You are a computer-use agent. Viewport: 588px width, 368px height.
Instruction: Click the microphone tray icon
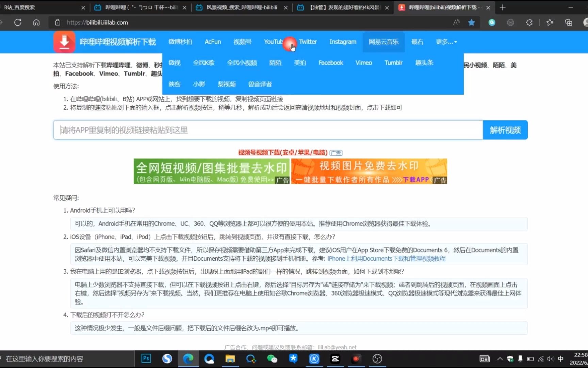pyautogui.click(x=520, y=359)
